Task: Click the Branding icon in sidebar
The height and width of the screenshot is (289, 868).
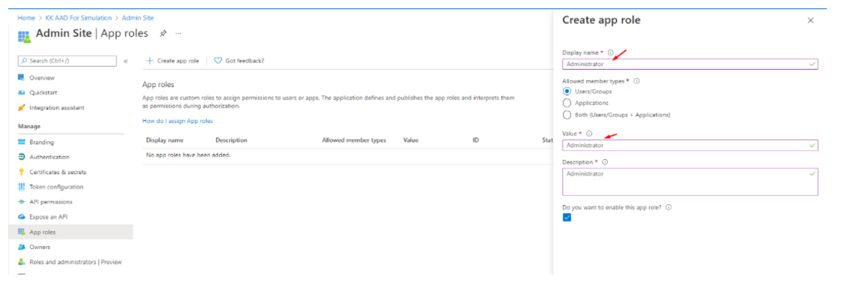Action: (x=22, y=142)
